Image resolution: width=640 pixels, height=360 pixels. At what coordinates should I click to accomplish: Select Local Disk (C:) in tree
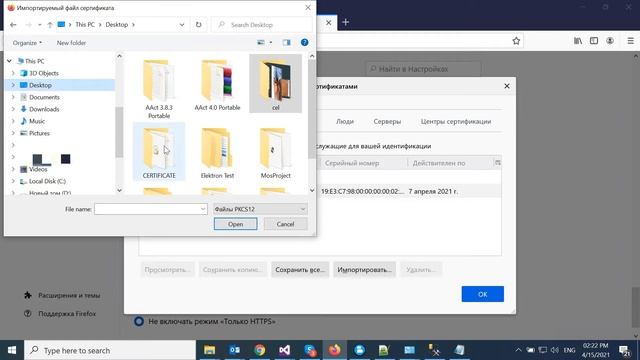coord(47,181)
